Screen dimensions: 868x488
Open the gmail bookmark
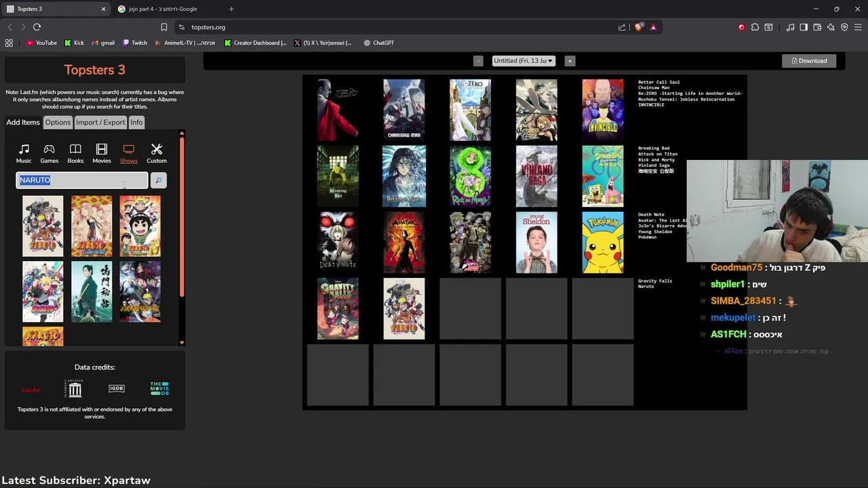point(102,43)
